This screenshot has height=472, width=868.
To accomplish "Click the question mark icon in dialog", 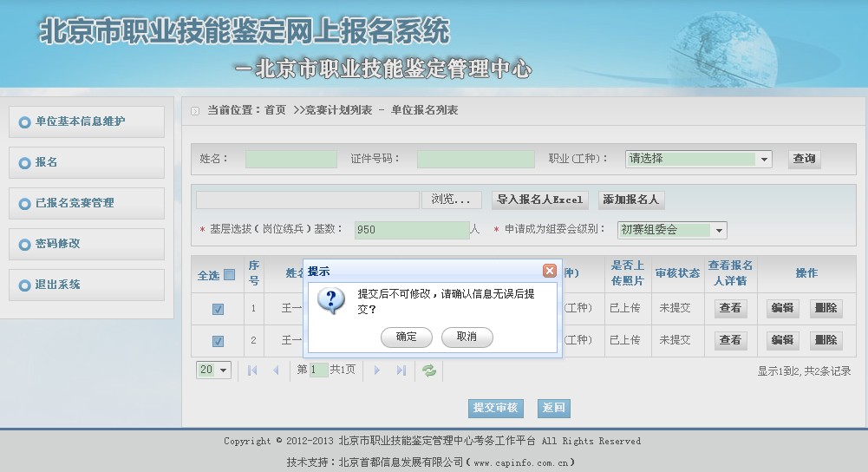I will (x=331, y=300).
